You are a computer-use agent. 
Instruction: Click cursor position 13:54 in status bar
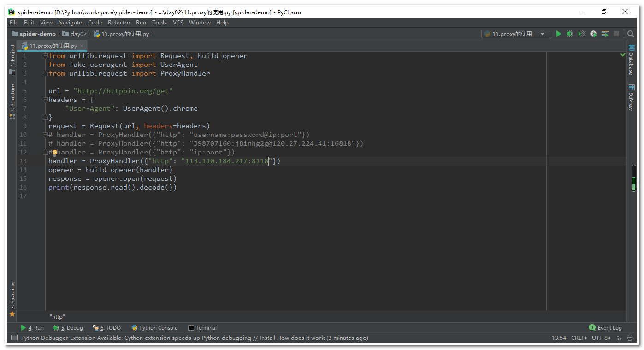pos(559,338)
